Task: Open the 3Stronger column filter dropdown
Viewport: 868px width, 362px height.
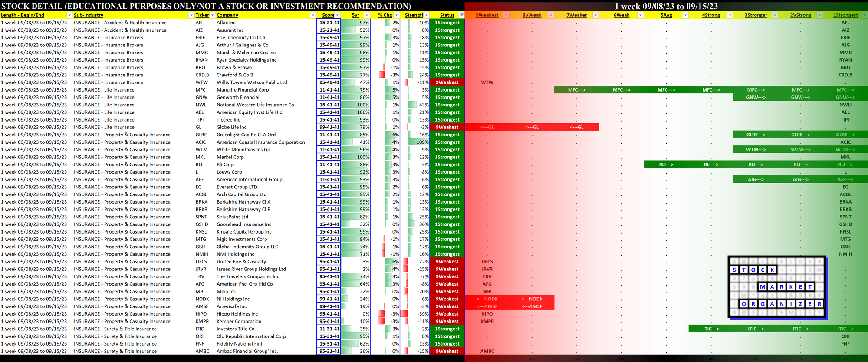Action: click(x=775, y=15)
